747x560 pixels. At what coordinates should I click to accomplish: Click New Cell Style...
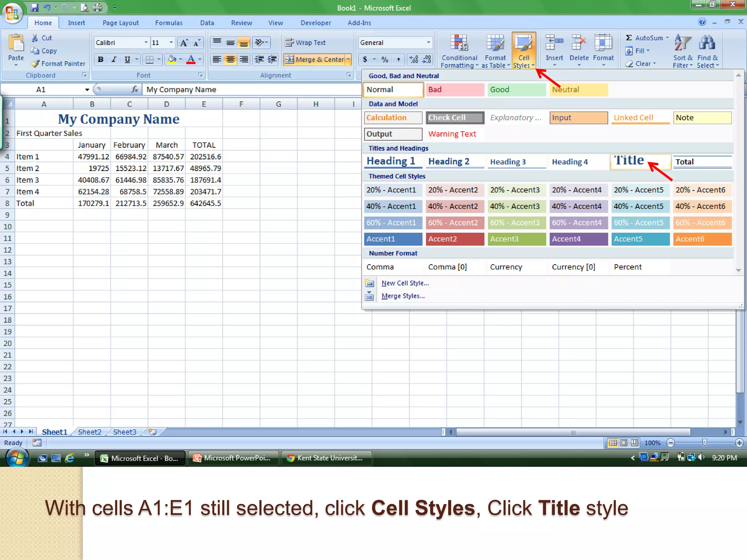click(405, 283)
